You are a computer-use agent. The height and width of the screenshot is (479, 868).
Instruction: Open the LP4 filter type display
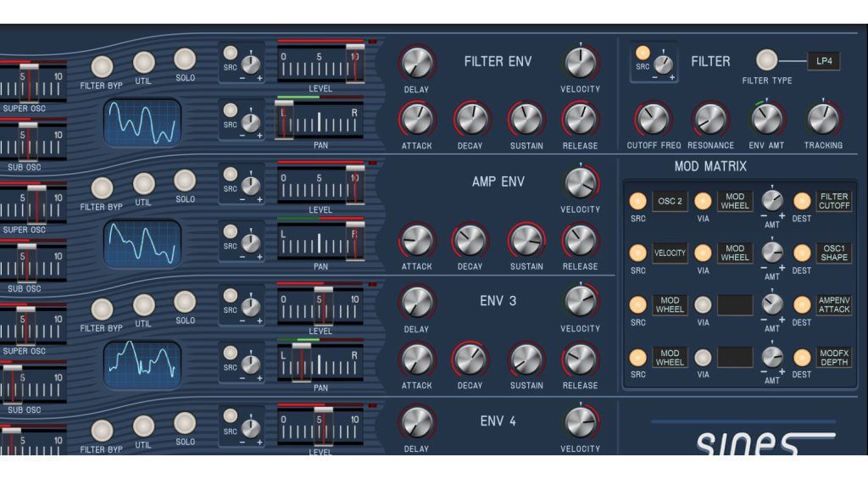click(x=823, y=61)
